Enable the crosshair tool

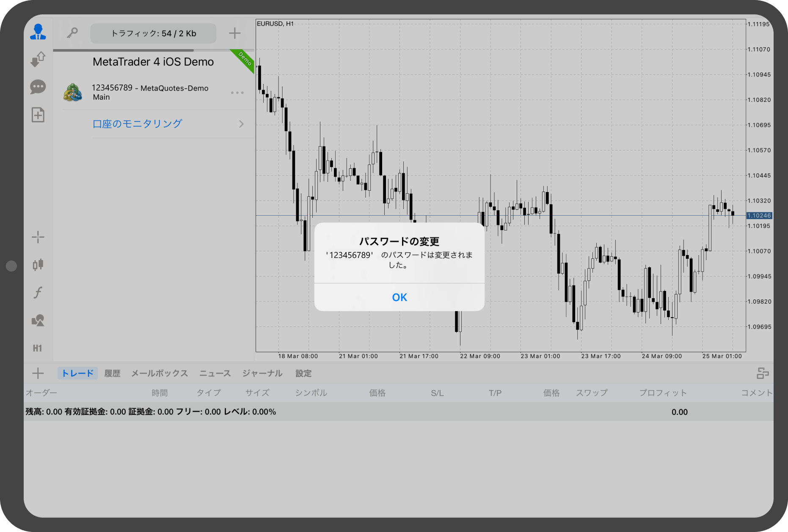coord(38,237)
